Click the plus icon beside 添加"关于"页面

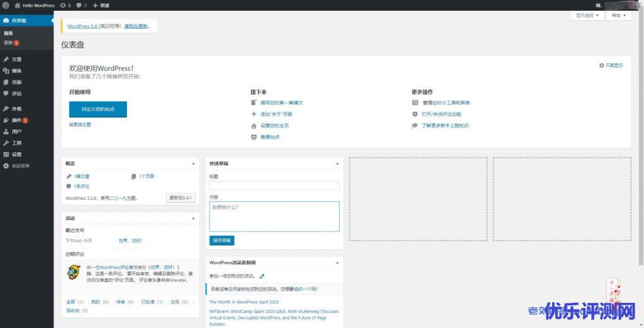pos(254,114)
